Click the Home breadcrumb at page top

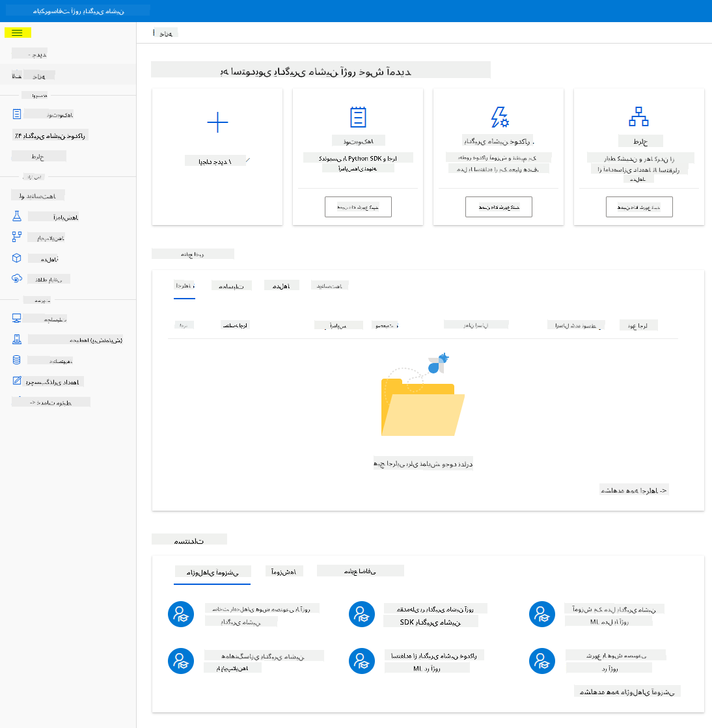click(x=166, y=33)
